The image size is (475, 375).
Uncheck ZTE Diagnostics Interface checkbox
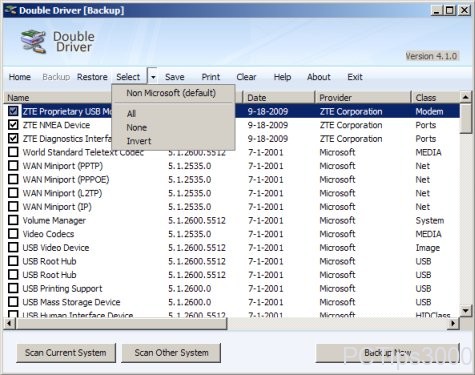[13, 138]
